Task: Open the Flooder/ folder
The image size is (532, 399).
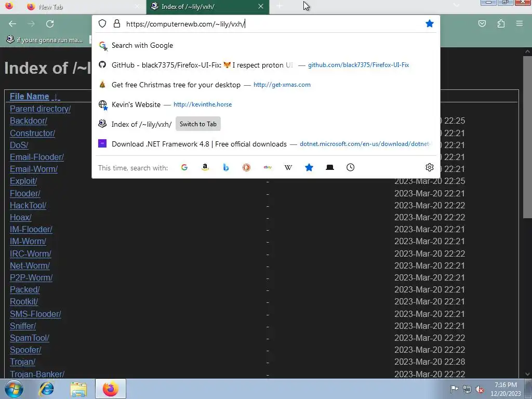Action: click(x=25, y=193)
